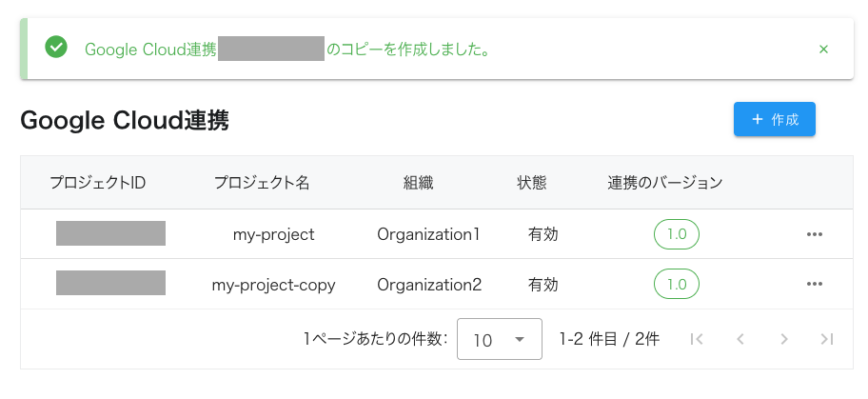Click the 作成 create button

click(x=775, y=119)
